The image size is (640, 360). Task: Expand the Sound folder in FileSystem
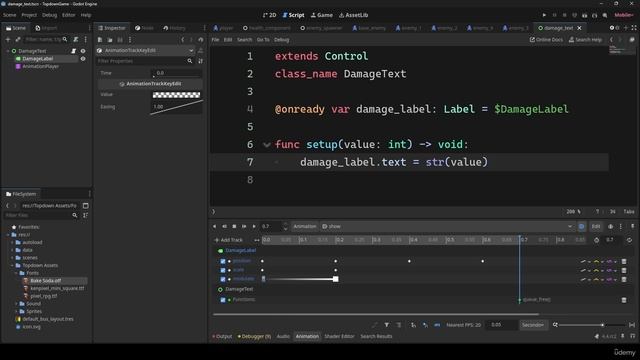click(16, 304)
